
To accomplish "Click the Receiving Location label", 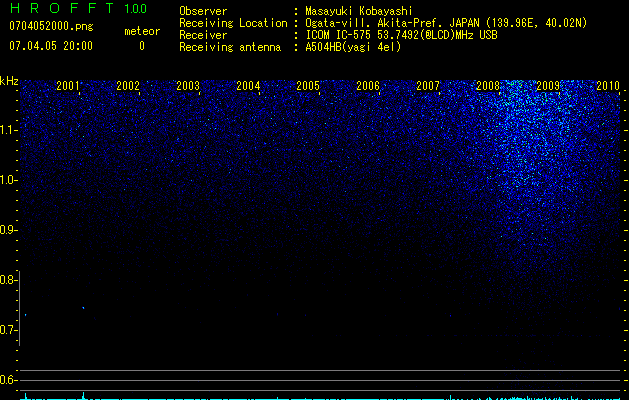I will tap(233, 23).
